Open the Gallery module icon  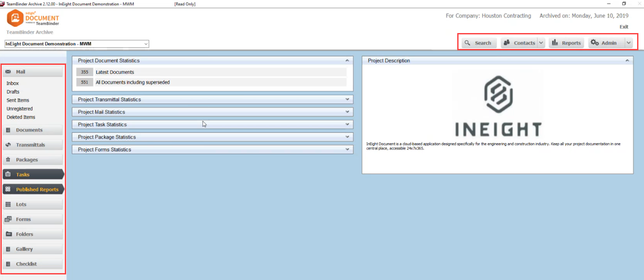pyautogui.click(x=8, y=249)
